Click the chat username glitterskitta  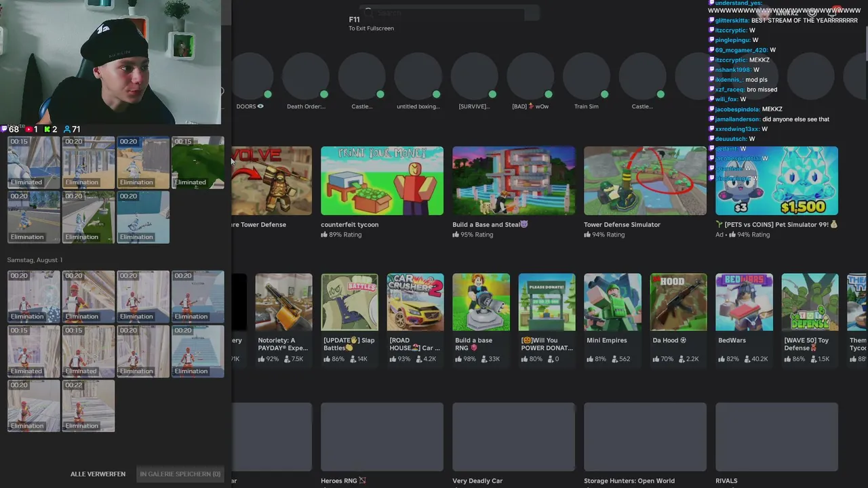[731, 20]
